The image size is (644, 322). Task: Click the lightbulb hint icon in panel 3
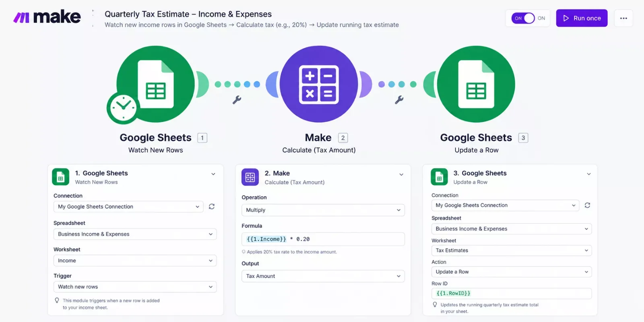(435, 305)
